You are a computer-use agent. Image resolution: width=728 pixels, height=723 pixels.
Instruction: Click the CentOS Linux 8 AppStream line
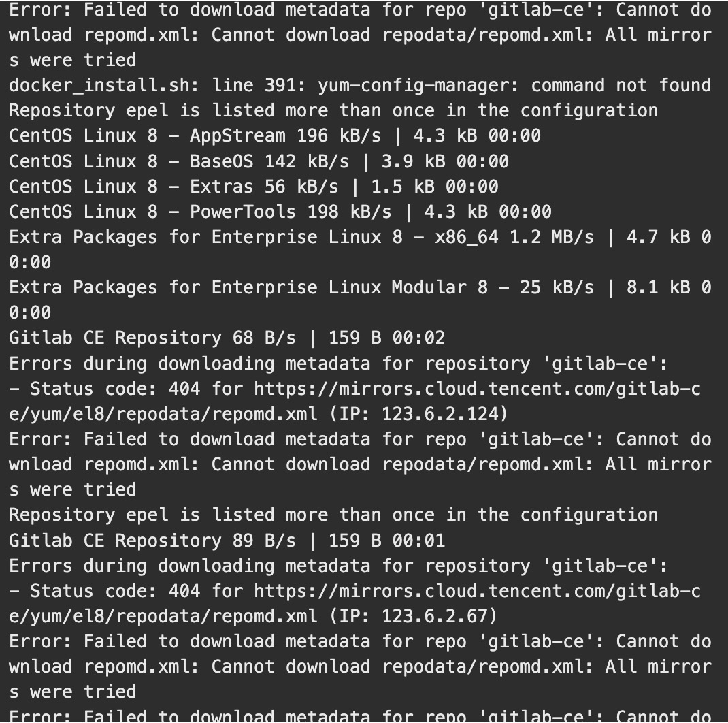(x=146, y=135)
